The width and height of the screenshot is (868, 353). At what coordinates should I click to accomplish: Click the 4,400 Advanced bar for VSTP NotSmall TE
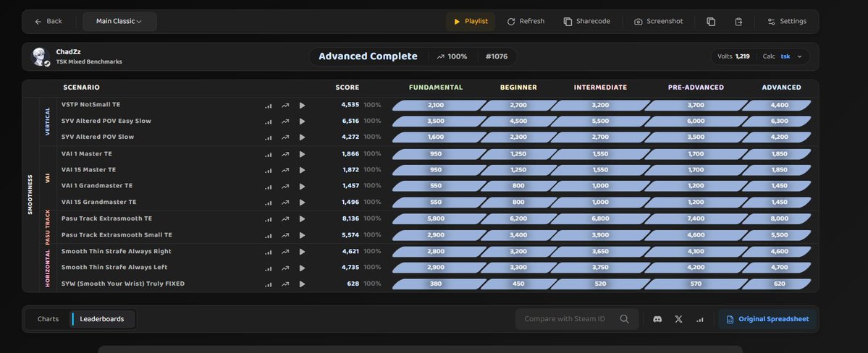click(x=778, y=105)
